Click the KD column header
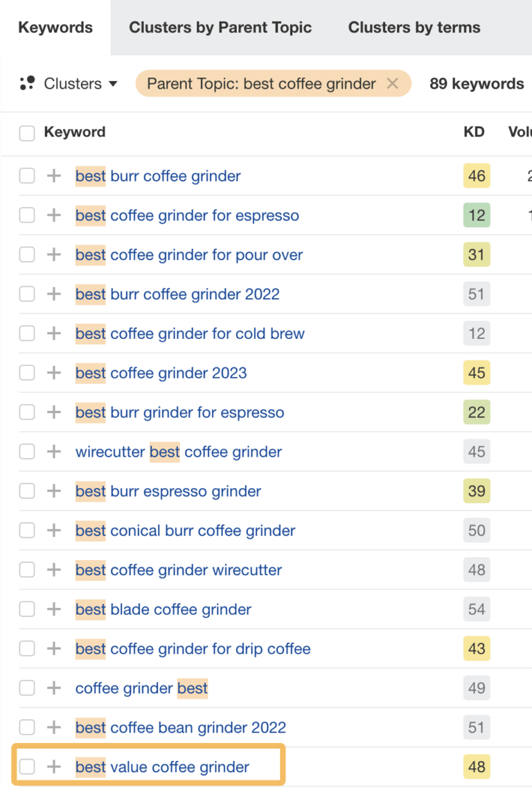Image resolution: width=532 pixels, height=788 pixels. pos(475,132)
